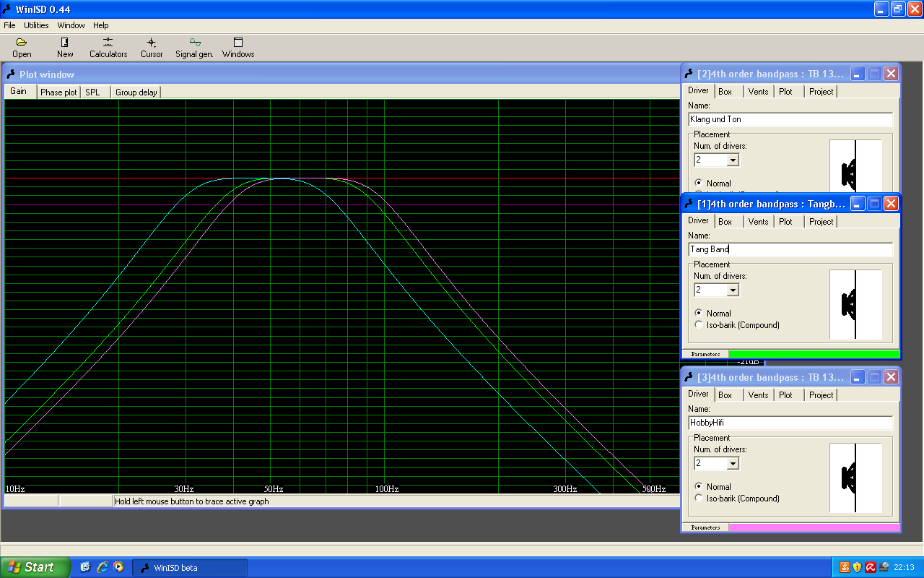Click the Open toolbar icon
This screenshot has width=924, height=578.
(x=22, y=48)
